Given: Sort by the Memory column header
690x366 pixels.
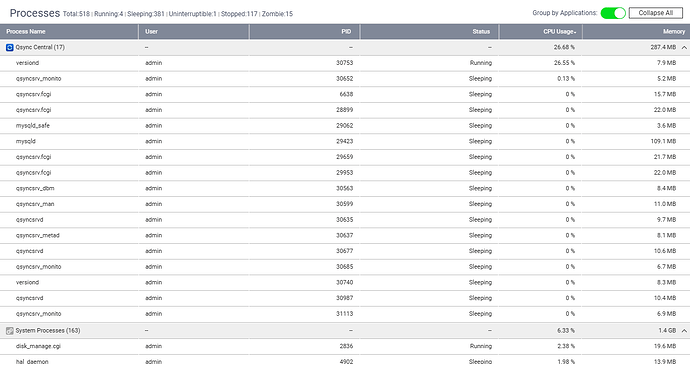Looking at the screenshot, I should (x=636, y=32).
